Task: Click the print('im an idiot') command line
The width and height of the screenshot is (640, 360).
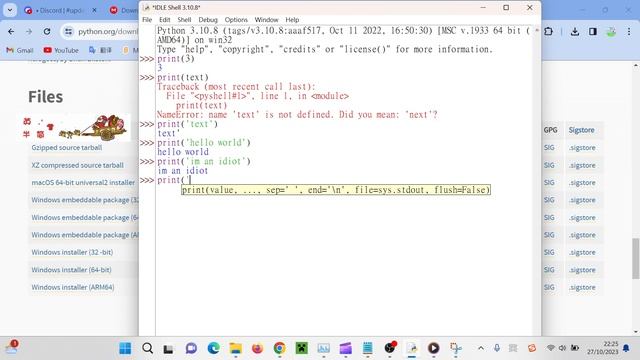Action: point(204,161)
